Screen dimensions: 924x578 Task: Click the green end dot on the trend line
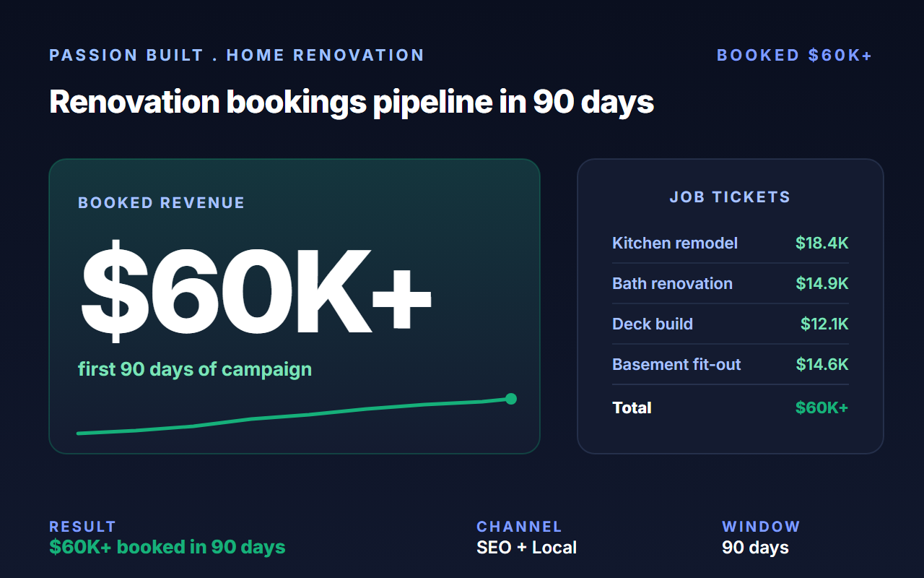(511, 399)
